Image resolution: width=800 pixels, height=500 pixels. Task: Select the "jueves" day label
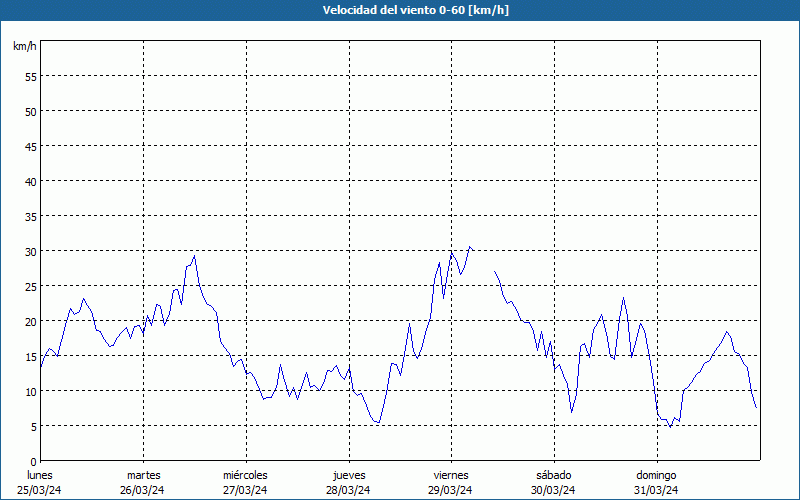pyautogui.click(x=348, y=475)
